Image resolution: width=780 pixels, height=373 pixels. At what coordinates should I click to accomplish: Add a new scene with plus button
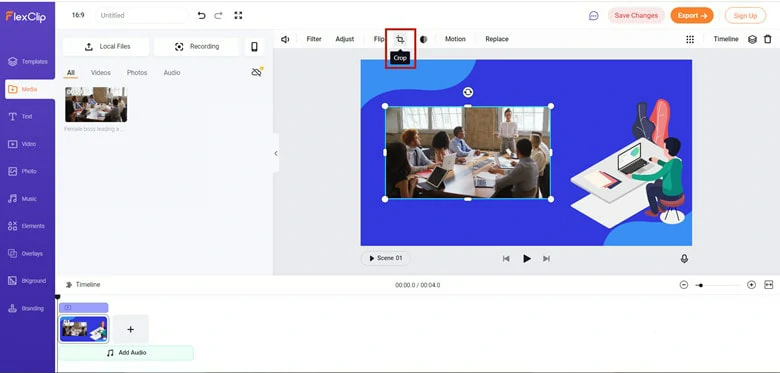point(130,329)
